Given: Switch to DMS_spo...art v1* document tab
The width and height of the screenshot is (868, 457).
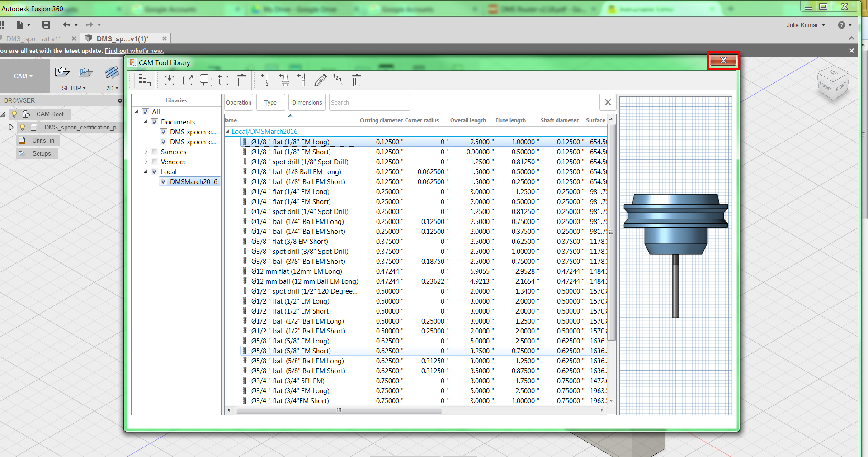Looking at the screenshot, I should pos(33,39).
